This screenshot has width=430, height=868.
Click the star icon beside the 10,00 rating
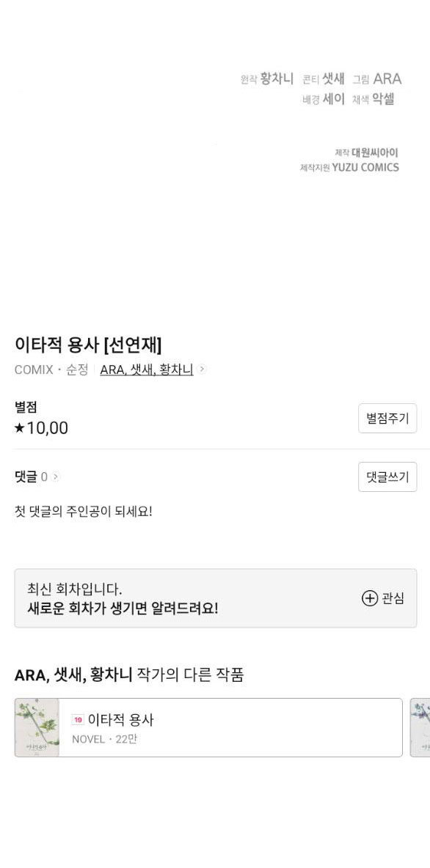[20, 428]
